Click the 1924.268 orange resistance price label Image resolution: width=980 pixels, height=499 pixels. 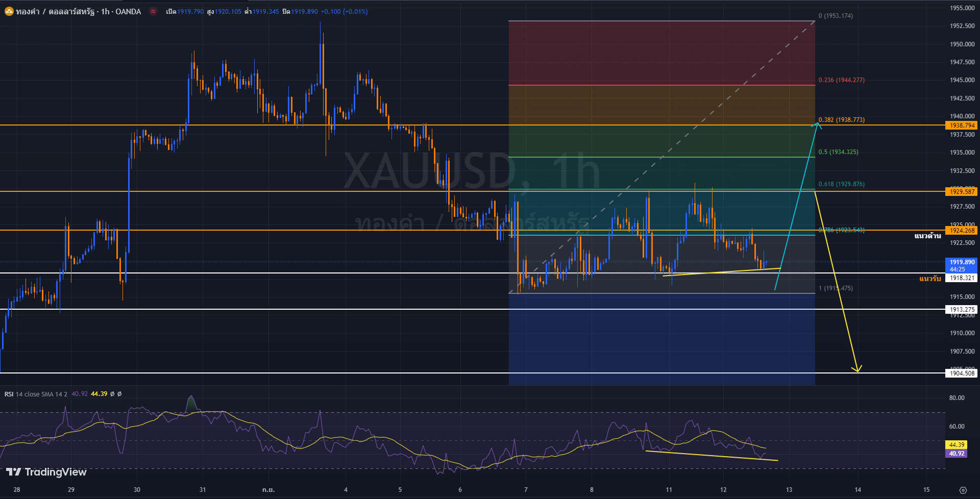coord(962,231)
